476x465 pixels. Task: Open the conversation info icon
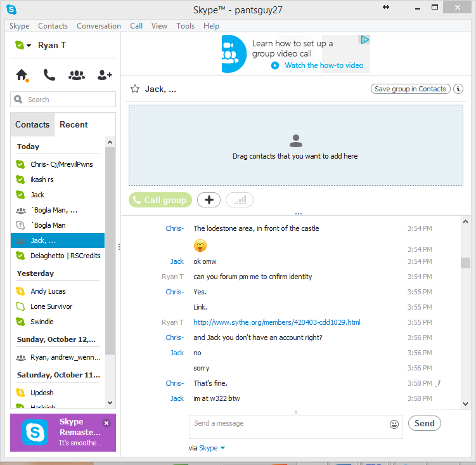tap(458, 89)
